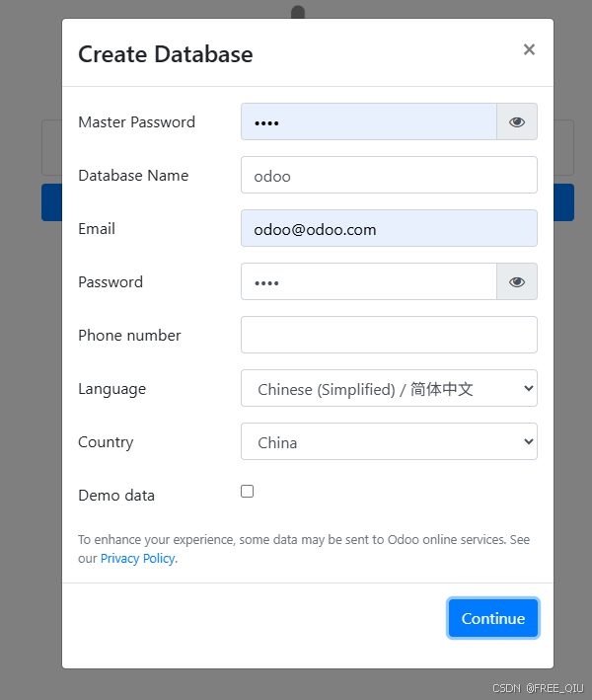This screenshot has width=592, height=700.
Task: Reveal the user Password via eye icon
Action: (517, 281)
